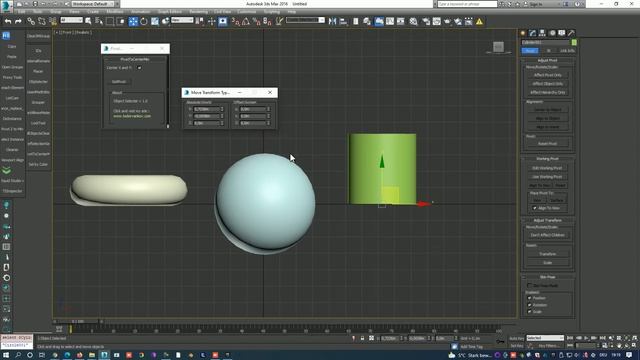Collapse the Skin Pose rollout
This screenshot has height=360, width=640.
(x=548, y=277)
